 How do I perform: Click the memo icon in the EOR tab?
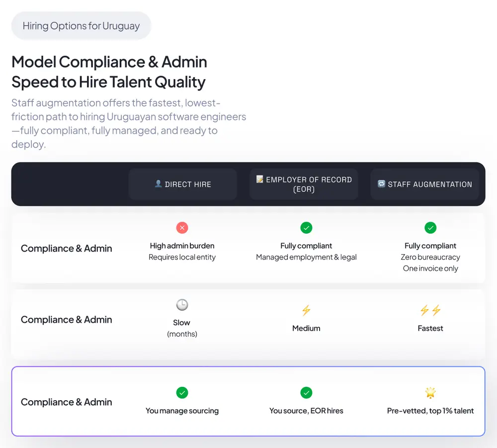point(259,179)
